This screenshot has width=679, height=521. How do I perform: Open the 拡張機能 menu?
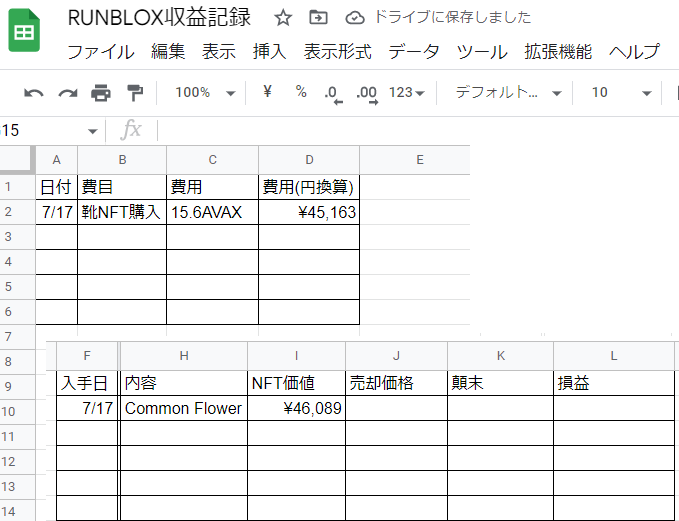tap(558, 52)
